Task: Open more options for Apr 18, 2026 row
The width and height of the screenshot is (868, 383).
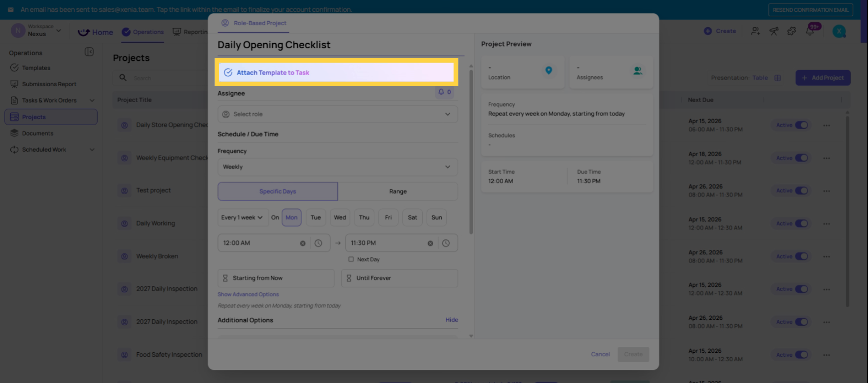Action: [x=826, y=158]
